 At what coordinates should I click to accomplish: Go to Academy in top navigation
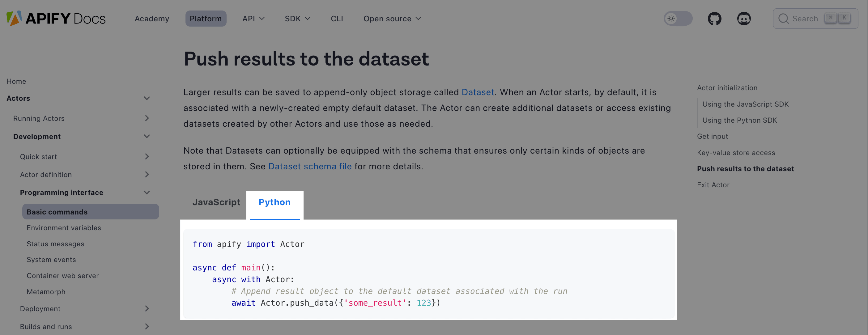152,19
